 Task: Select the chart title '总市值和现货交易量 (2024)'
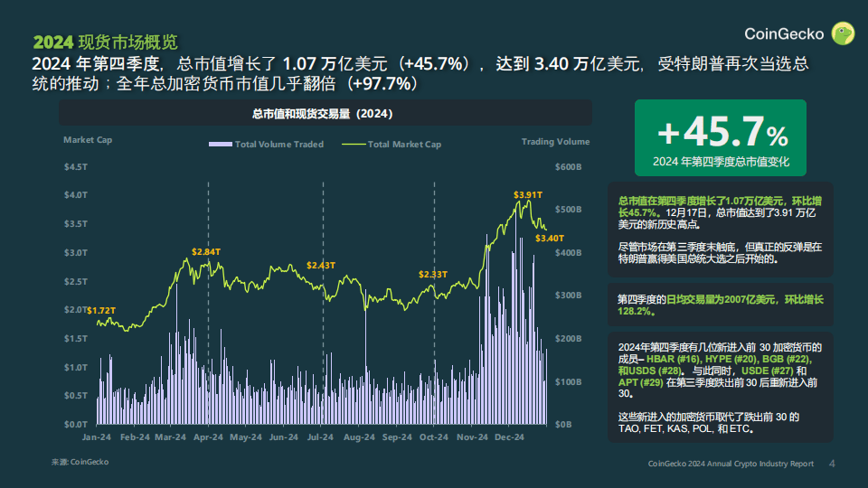323,114
